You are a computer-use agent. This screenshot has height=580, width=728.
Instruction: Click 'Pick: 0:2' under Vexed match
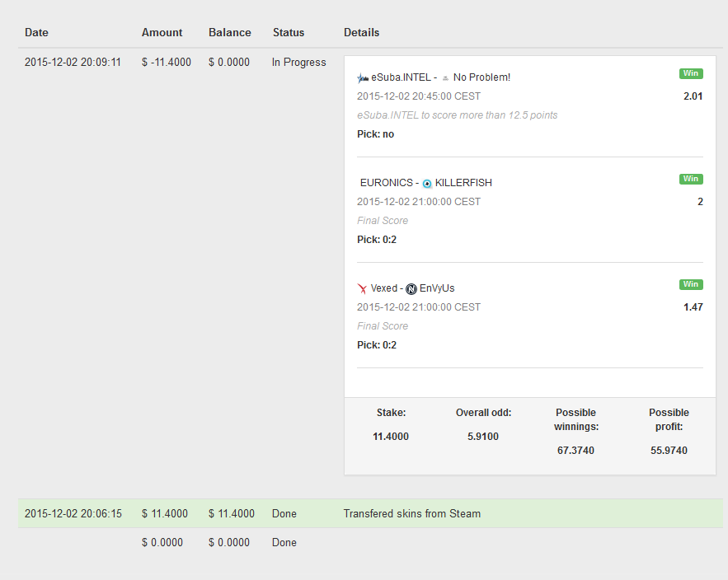377,344
